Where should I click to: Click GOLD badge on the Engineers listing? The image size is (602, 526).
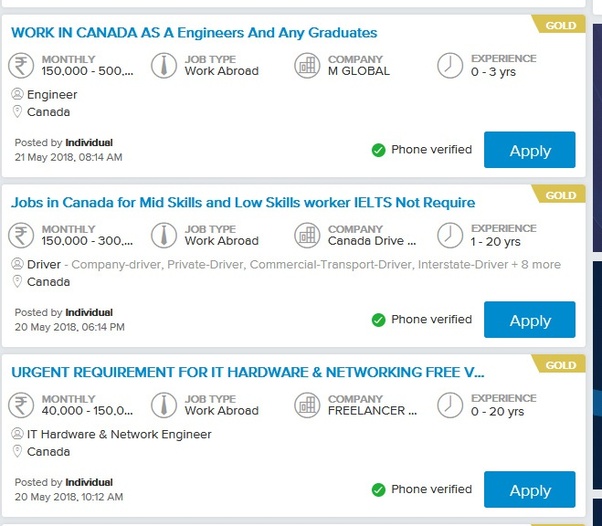(560, 25)
